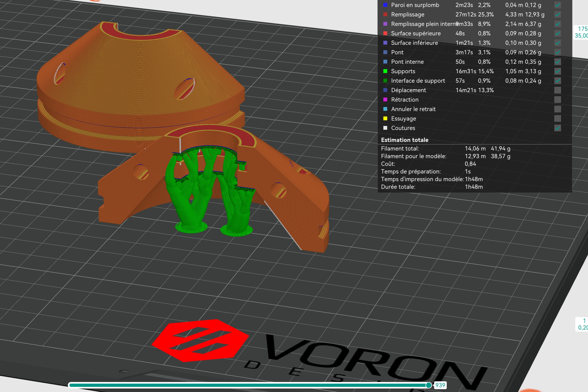The image size is (588, 392).
Task: Toggle Interface de support checkbox
Action: (x=558, y=81)
